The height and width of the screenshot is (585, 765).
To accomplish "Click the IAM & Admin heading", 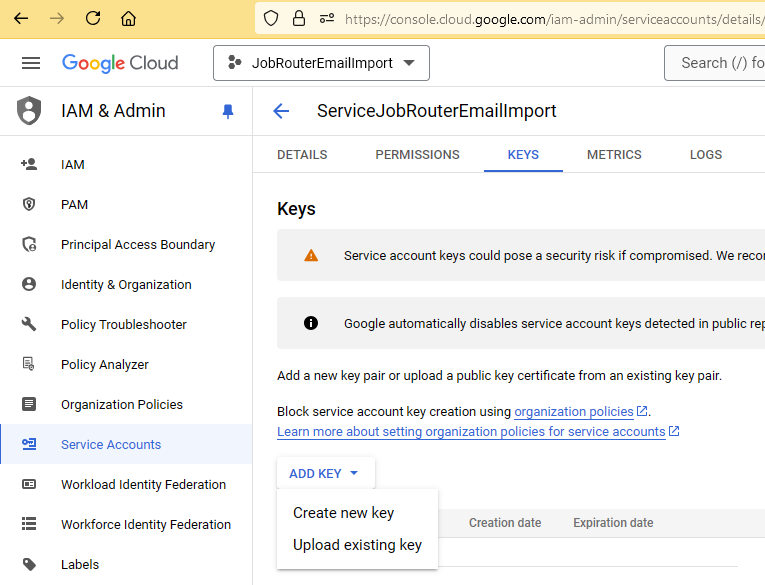I will 113,111.
